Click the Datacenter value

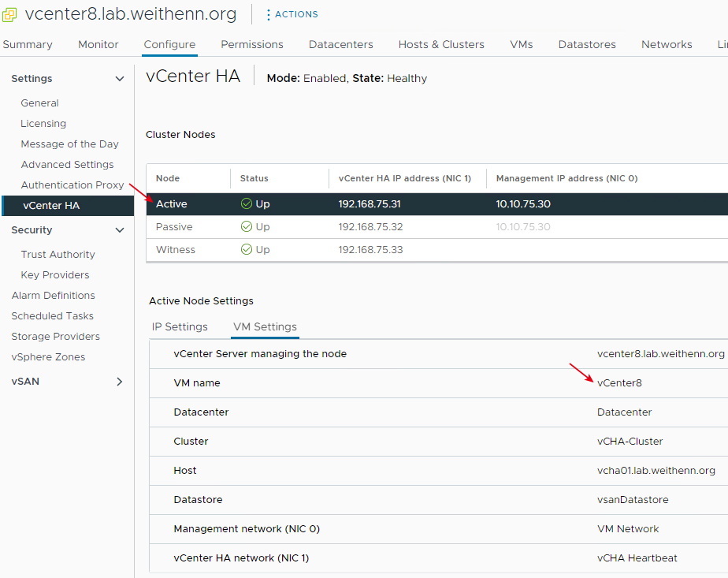[624, 412]
